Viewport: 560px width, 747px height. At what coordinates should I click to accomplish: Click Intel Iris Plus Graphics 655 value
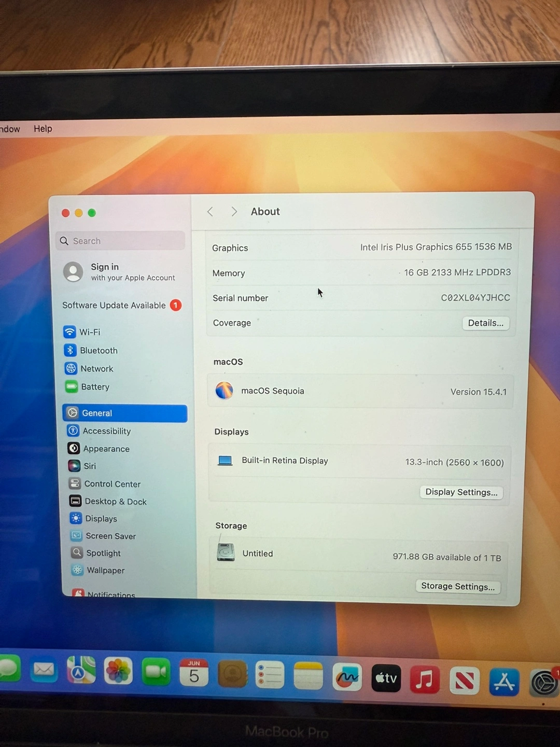(x=436, y=247)
